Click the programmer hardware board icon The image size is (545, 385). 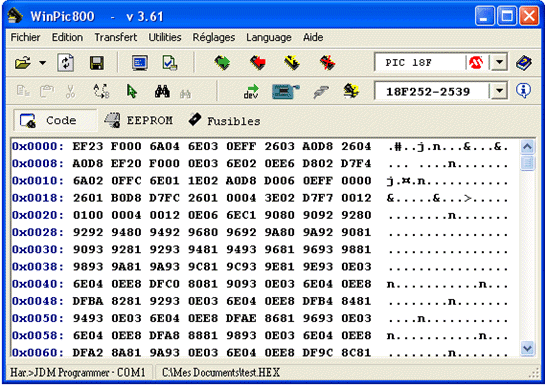285,91
